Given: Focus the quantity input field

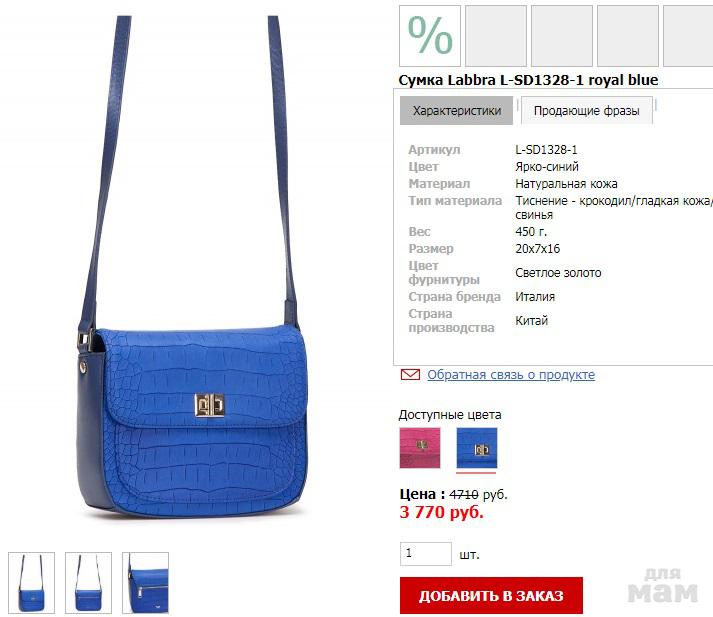Looking at the screenshot, I should click(x=426, y=554).
